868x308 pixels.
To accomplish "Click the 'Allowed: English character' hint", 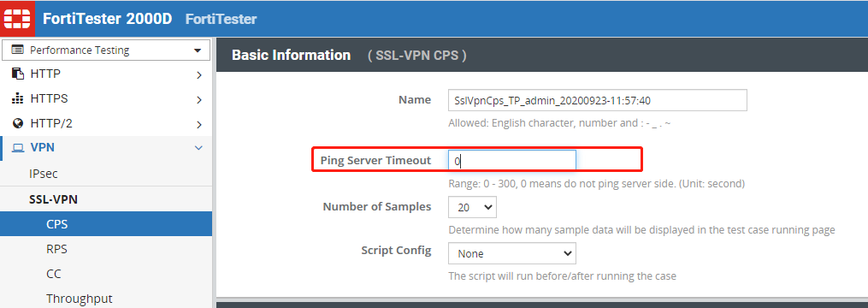I will 559,123.
